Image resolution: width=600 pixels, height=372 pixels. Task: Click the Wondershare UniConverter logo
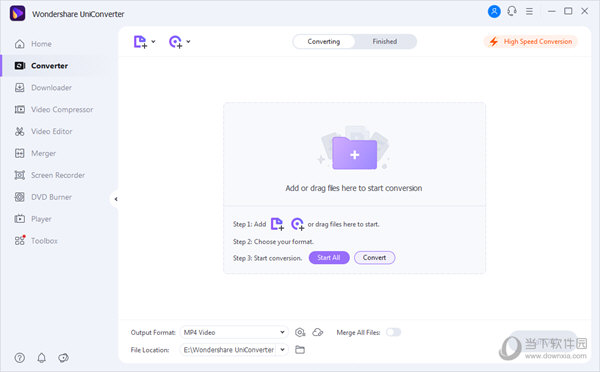(18, 13)
